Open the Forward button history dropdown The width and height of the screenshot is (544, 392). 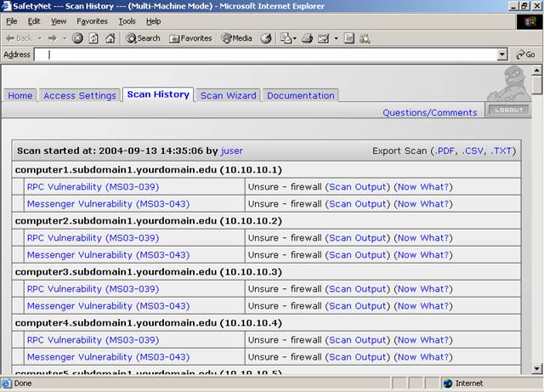[x=65, y=38]
